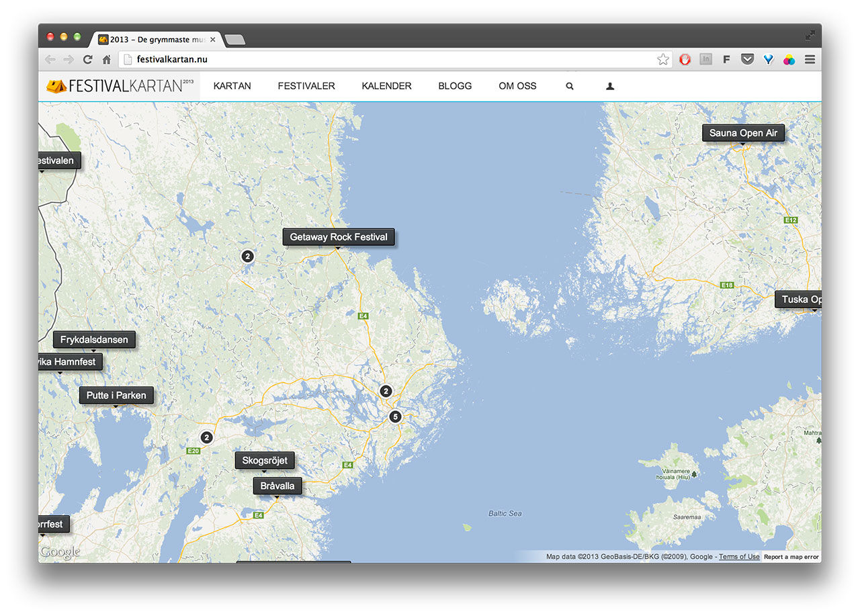The height and width of the screenshot is (616, 860).
Task: Save the page with the Pocket extension icon
Action: (x=747, y=59)
